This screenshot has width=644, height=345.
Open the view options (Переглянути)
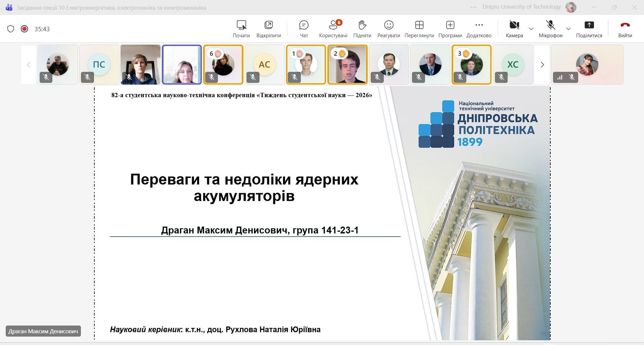click(419, 29)
